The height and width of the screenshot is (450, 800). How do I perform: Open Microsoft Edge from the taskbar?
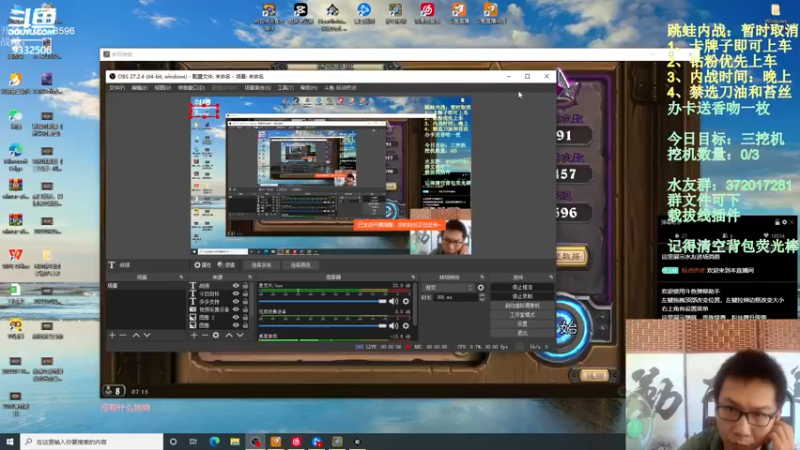coord(214,441)
